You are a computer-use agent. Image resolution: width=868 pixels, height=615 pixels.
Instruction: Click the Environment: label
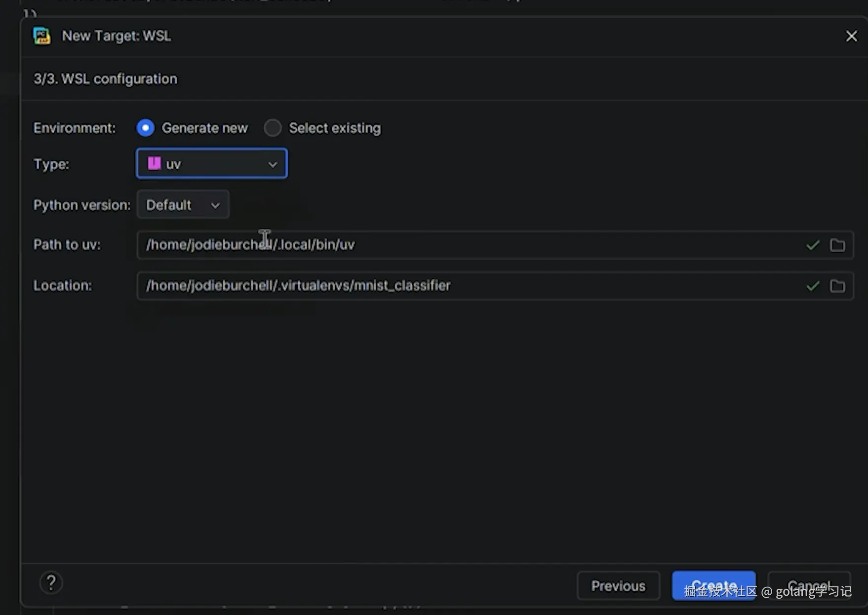coord(75,128)
